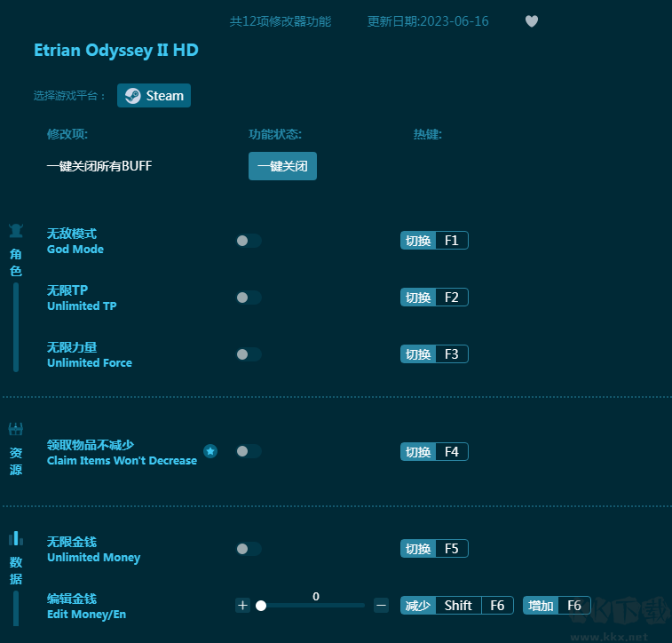Click the character section helmet icon
672x643 pixels.
pyautogui.click(x=16, y=231)
